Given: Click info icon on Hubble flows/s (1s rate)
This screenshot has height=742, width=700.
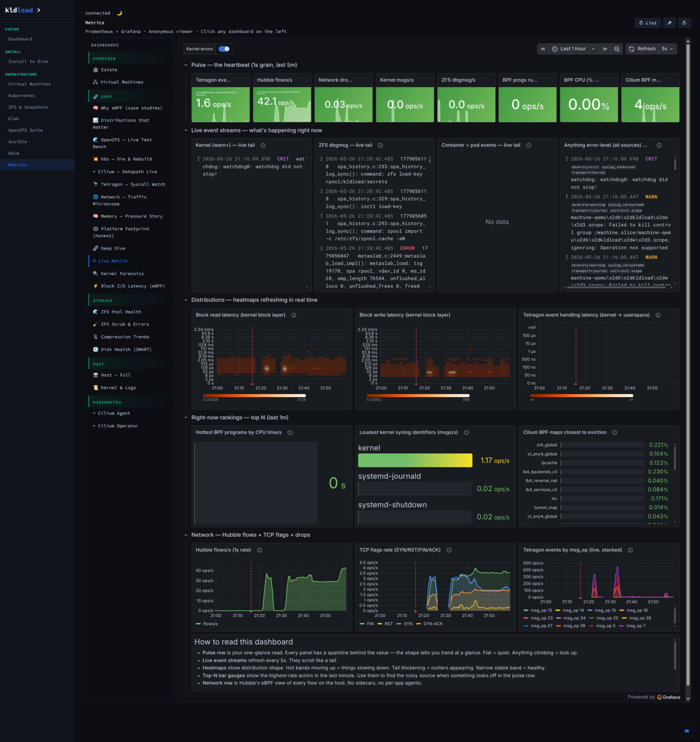Looking at the screenshot, I should point(259,550).
